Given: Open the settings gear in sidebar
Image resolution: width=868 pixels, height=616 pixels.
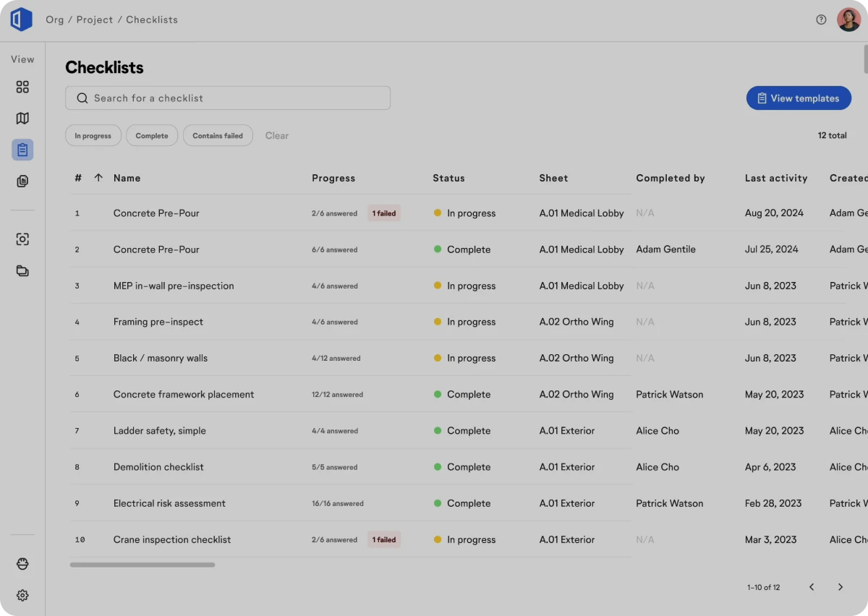Looking at the screenshot, I should [x=22, y=595].
